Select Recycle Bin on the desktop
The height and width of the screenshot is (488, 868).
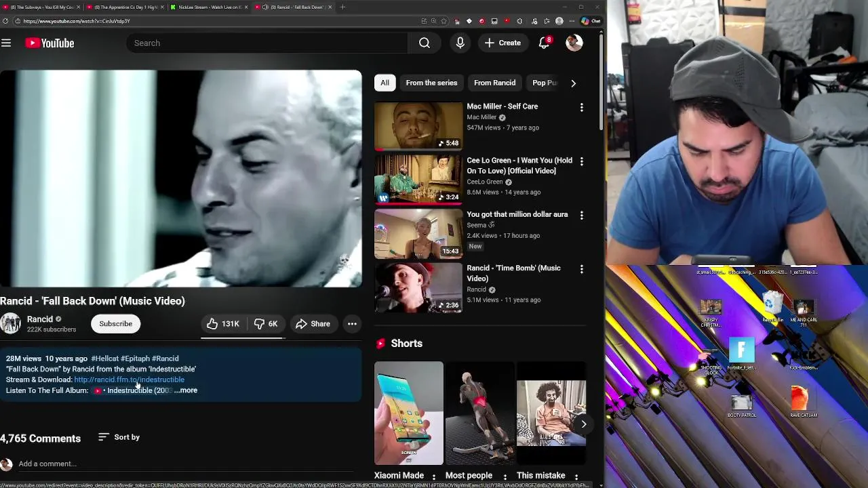coord(772,306)
